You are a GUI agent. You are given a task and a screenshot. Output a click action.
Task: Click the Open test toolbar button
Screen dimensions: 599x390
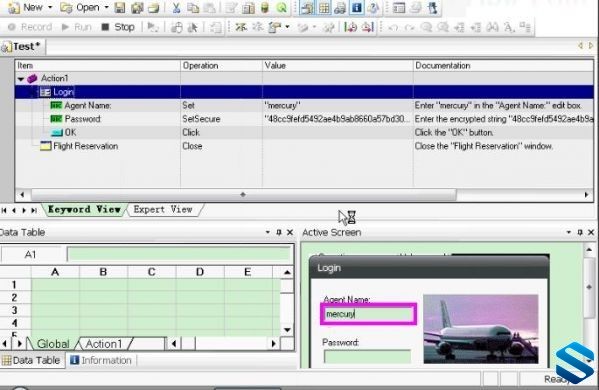pos(80,7)
